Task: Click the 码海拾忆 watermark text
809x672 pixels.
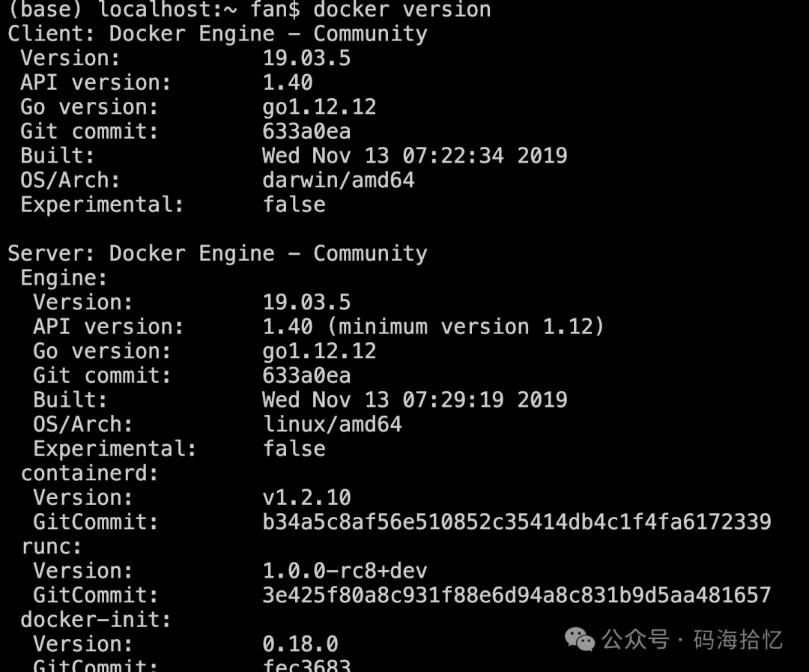Action: (x=738, y=640)
